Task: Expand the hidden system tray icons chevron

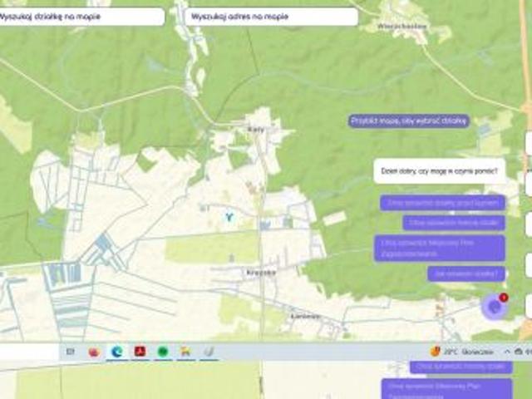Action: pyautogui.click(x=507, y=352)
